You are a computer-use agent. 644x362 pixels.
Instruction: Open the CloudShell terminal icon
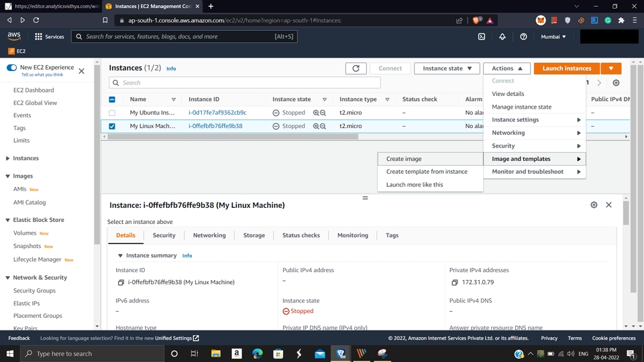click(x=482, y=36)
